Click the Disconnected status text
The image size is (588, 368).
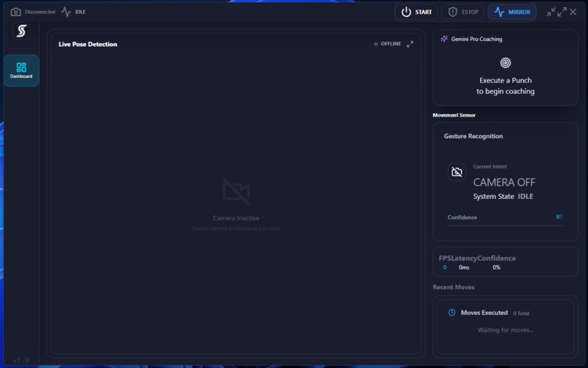coord(40,12)
